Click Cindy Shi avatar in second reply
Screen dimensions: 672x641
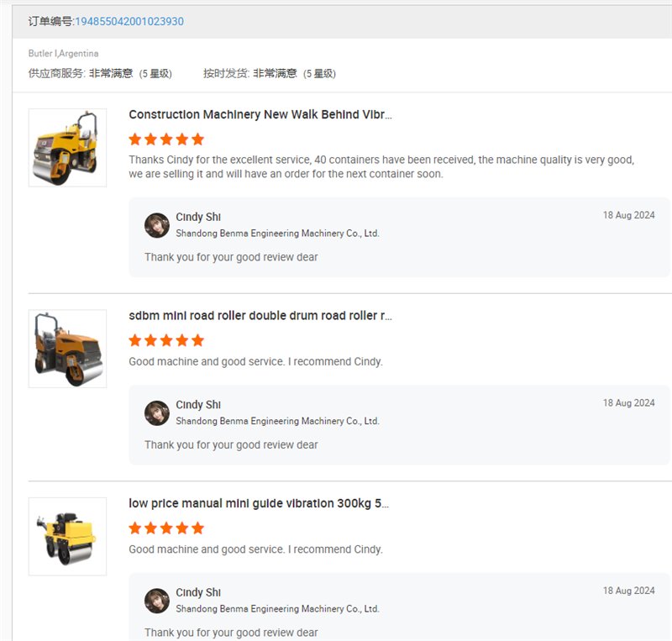pos(157,413)
